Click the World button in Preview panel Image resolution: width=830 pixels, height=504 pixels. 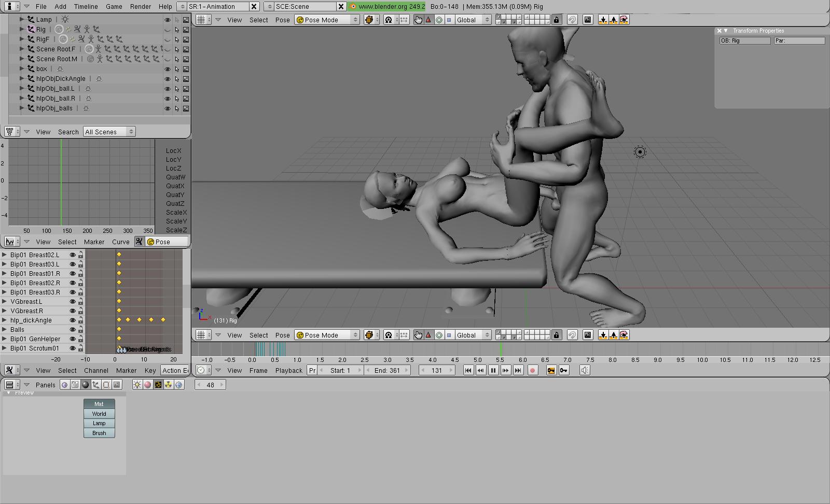tap(99, 414)
